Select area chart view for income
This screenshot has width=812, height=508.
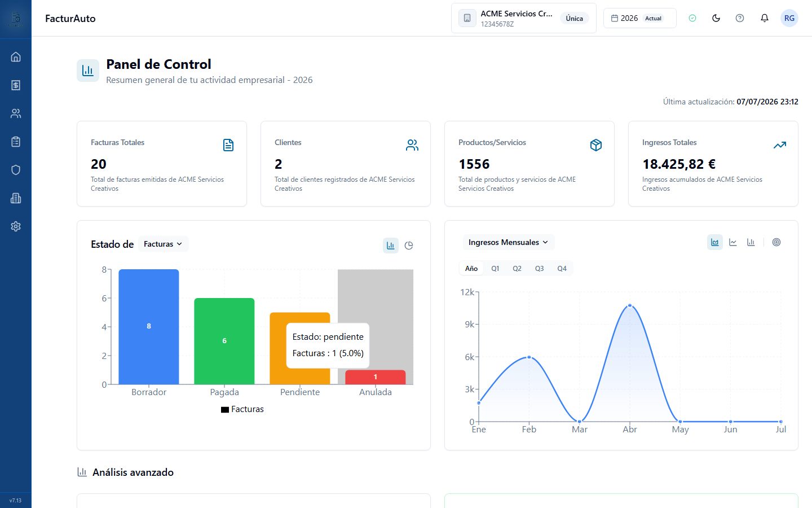point(715,242)
